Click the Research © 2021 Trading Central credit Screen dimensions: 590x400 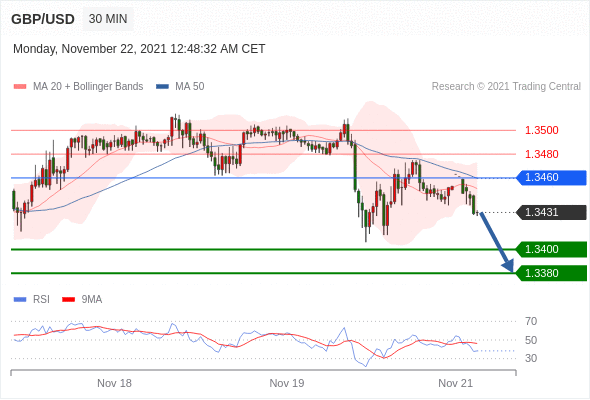click(506, 87)
